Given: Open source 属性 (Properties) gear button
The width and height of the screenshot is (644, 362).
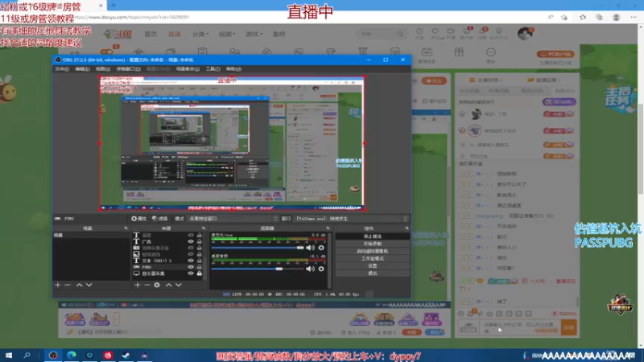Looking at the screenshot, I should click(138, 219).
